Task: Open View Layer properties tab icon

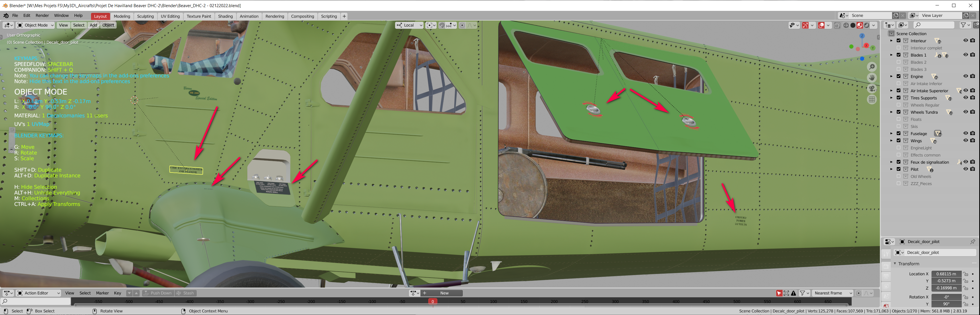Action: (x=886, y=286)
